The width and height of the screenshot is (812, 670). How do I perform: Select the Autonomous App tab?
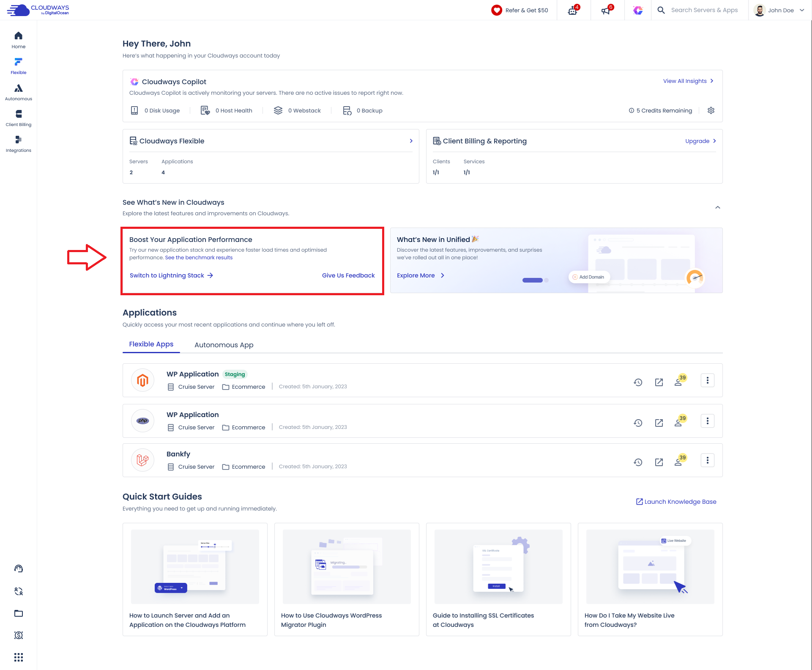[224, 345]
